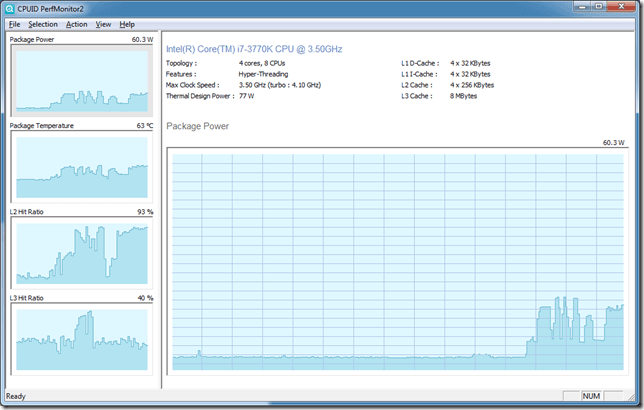
Task: Open the Selection menu
Action: 43,24
